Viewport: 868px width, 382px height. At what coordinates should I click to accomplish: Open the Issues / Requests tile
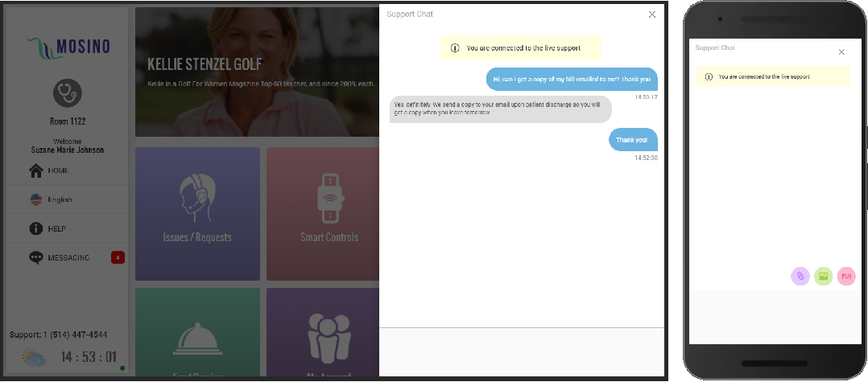point(197,213)
